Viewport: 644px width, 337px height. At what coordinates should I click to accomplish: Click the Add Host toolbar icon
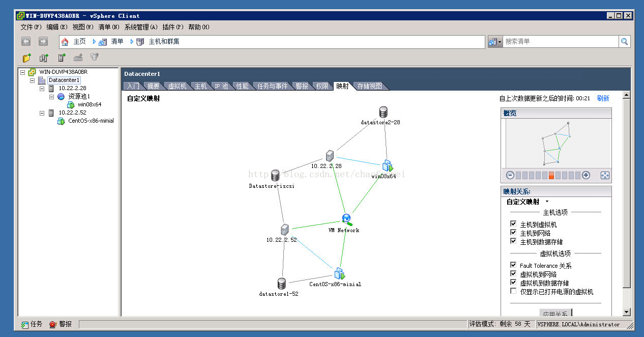(62, 58)
